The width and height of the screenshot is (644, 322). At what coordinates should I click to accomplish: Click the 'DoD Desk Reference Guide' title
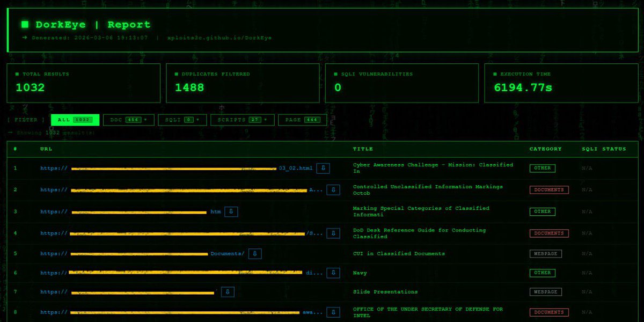[419, 233]
